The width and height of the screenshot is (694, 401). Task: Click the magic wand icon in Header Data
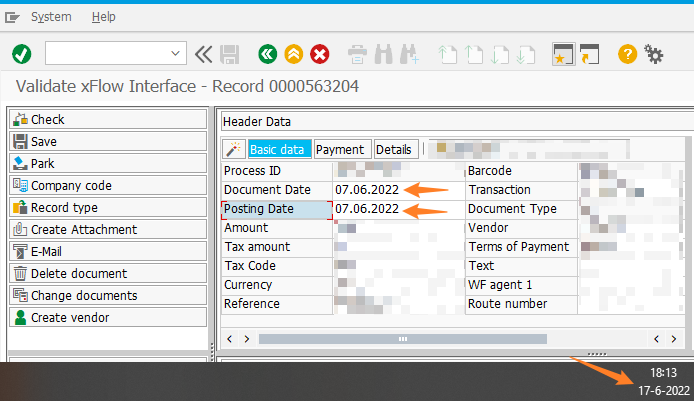click(234, 149)
